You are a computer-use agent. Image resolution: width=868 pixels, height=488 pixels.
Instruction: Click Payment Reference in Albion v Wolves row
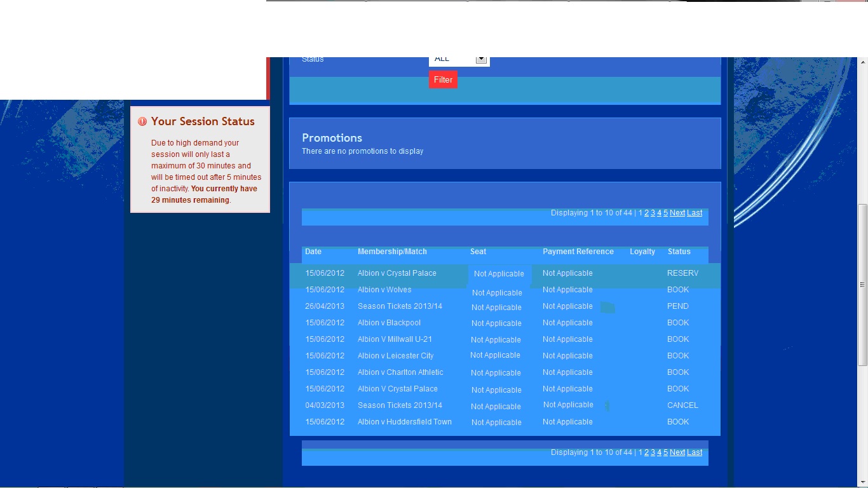[x=567, y=290]
